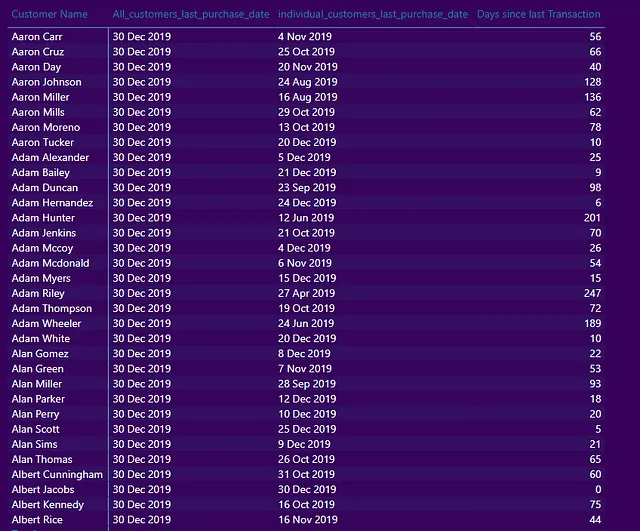
Task: Click the days value 201
Action: 592,218
